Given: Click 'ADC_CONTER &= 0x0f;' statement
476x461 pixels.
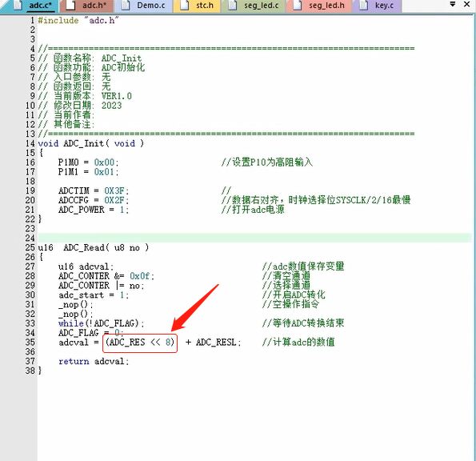Looking at the screenshot, I should click(106, 276).
